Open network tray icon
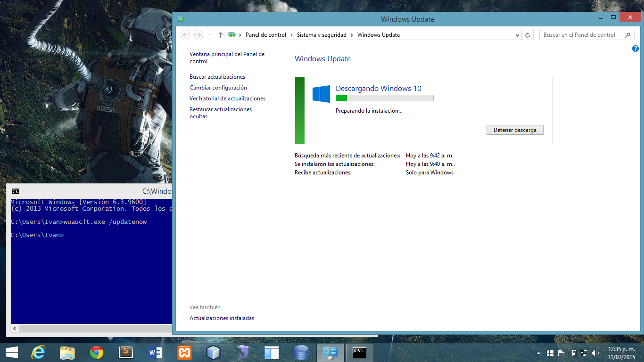Viewport: 644px width, 362px height. [584, 353]
